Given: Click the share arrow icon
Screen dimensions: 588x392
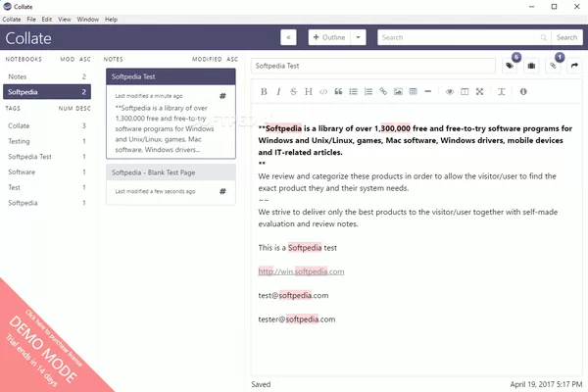Looking at the screenshot, I should (x=574, y=66).
